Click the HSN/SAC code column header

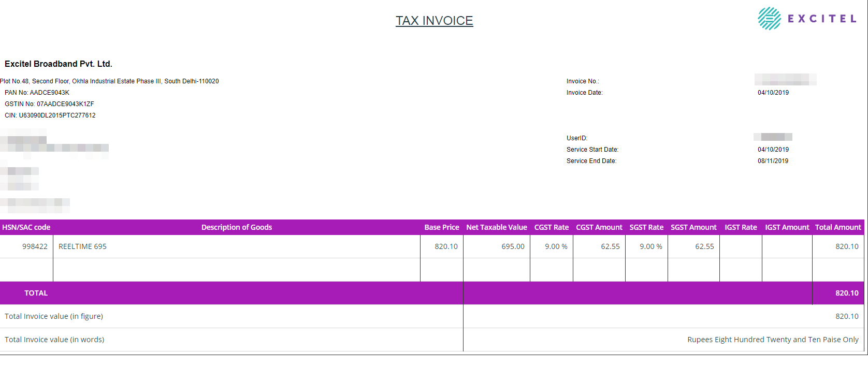point(26,227)
